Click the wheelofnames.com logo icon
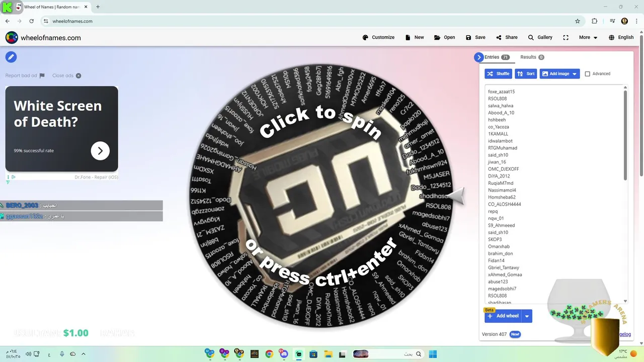Viewport: 644px width, 362px height. pos(12,38)
